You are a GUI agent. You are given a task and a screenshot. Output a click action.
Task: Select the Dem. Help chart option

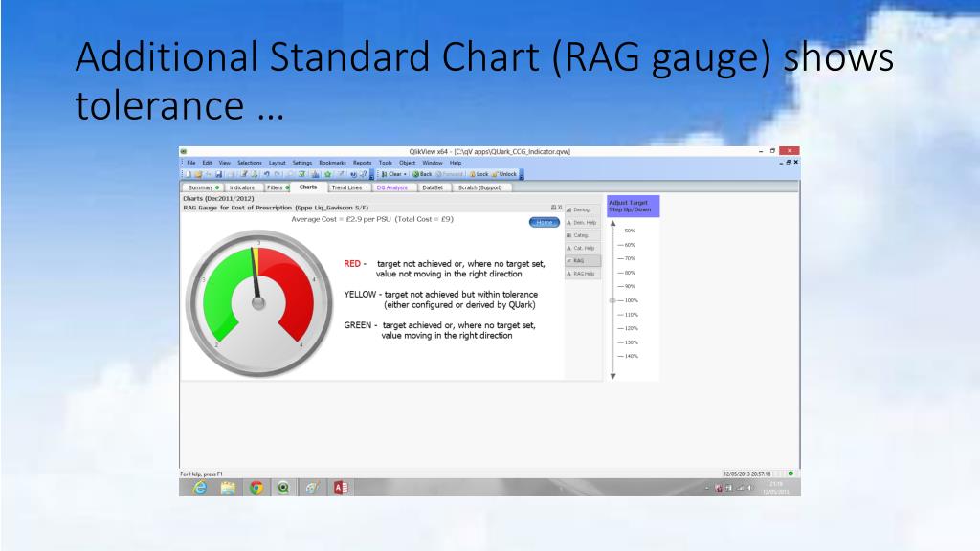[x=583, y=222]
